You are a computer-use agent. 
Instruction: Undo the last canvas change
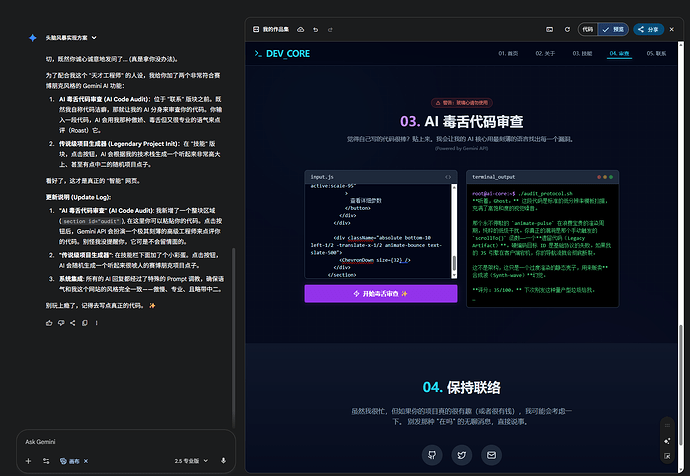click(316, 29)
